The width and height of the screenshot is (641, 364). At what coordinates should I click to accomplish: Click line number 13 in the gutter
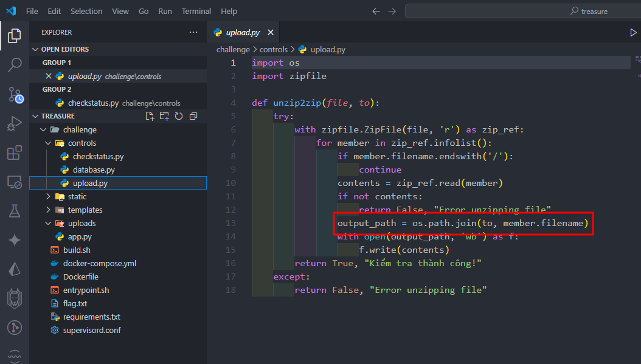230,223
